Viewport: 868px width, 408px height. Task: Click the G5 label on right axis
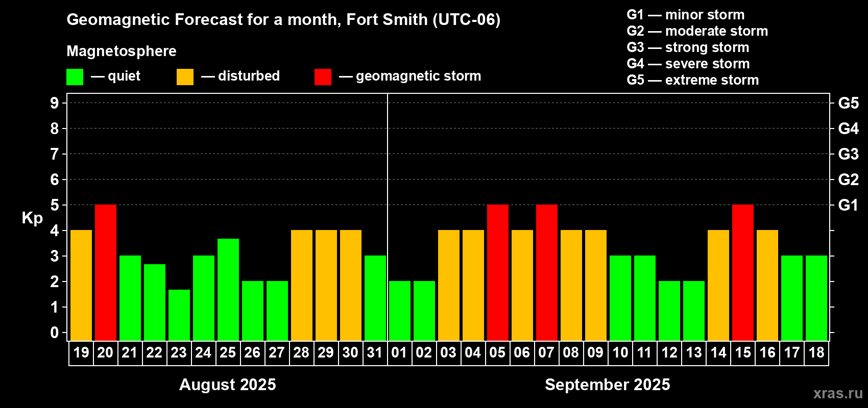849,103
